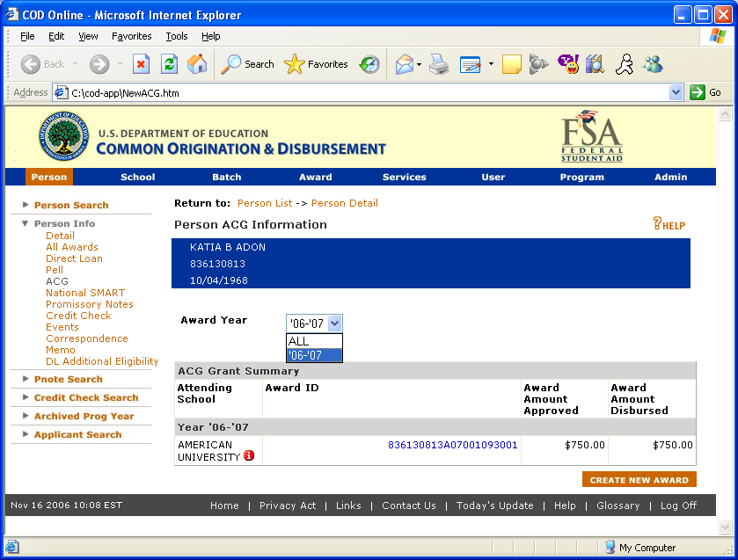
Task: Open the Award Year dropdown arrow
Action: point(334,324)
